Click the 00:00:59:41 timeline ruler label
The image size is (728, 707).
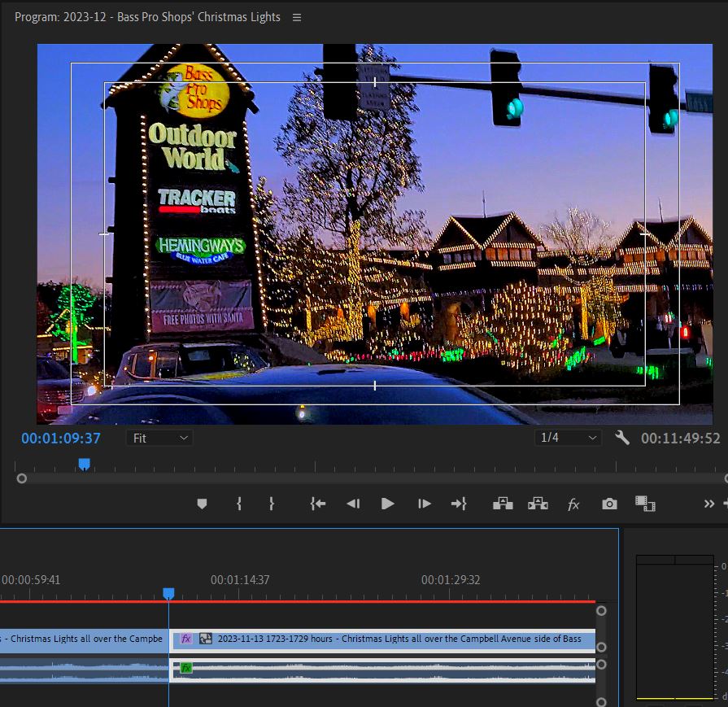[31, 580]
